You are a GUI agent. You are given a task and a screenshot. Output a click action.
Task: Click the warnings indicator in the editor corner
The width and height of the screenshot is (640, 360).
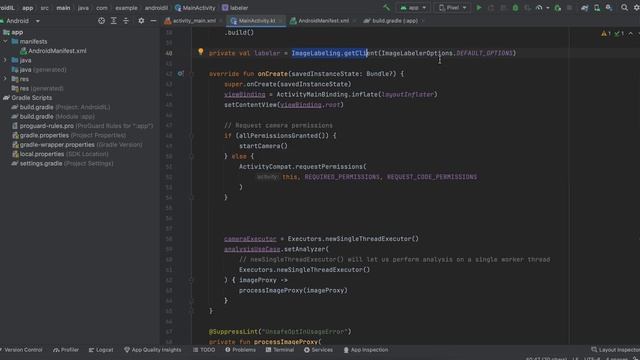tap(606, 33)
